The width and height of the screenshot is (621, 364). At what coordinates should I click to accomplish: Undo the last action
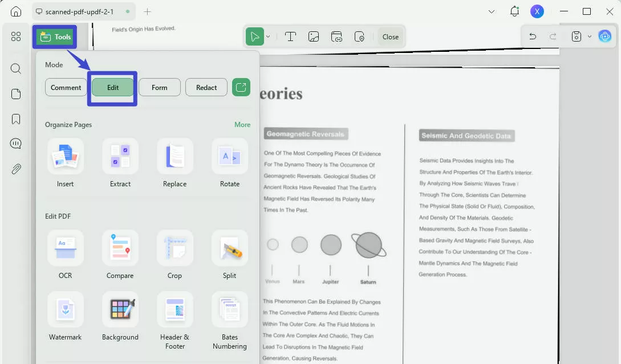[532, 36]
